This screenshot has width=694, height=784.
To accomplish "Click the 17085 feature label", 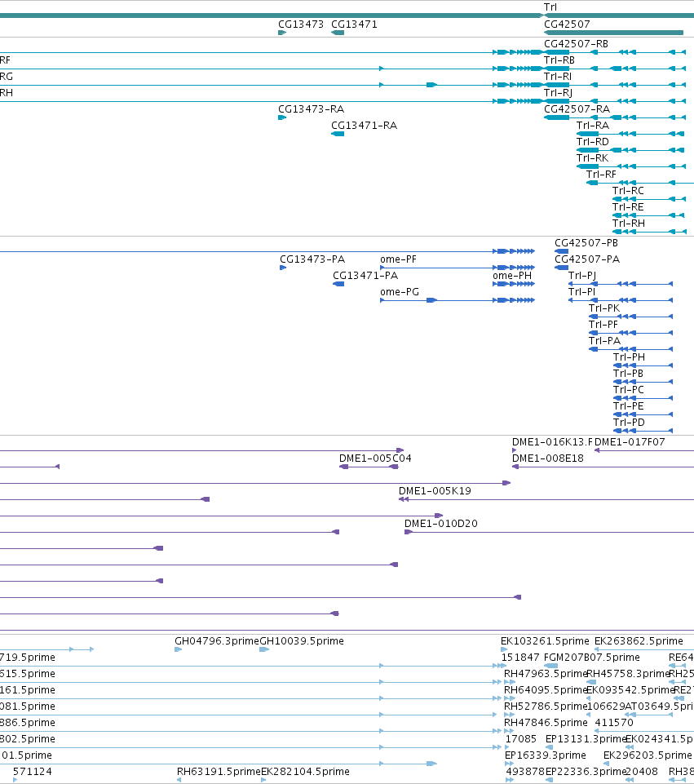I will 520,739.
